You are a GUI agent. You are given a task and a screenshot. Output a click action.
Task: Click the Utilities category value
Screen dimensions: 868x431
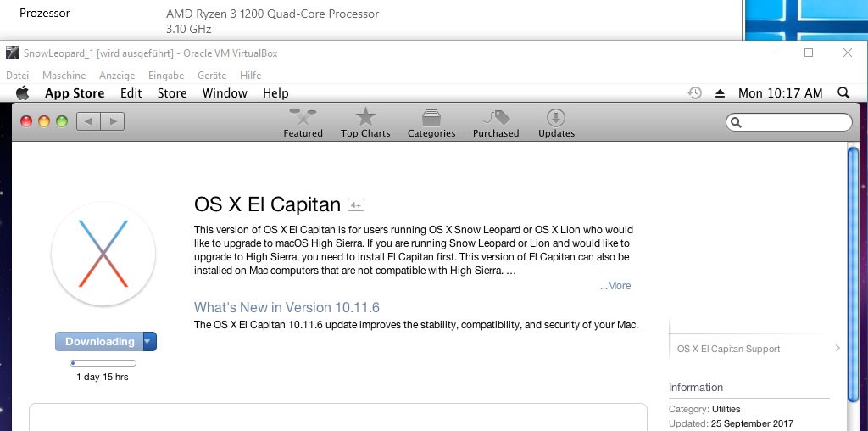(x=726, y=410)
